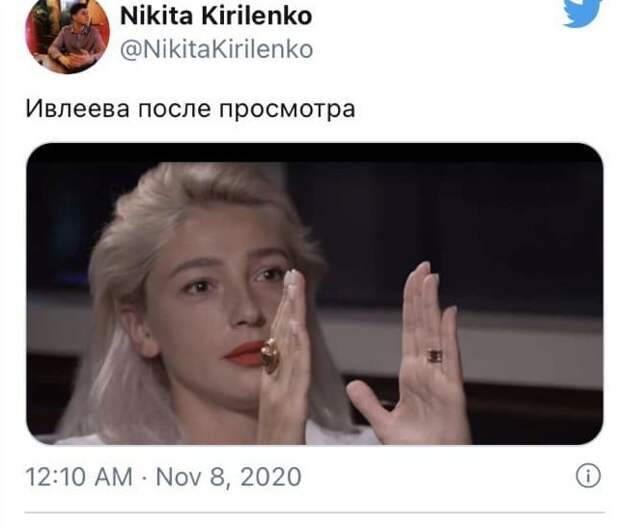Click the bold Nikita Kirilenko display name

(216, 16)
